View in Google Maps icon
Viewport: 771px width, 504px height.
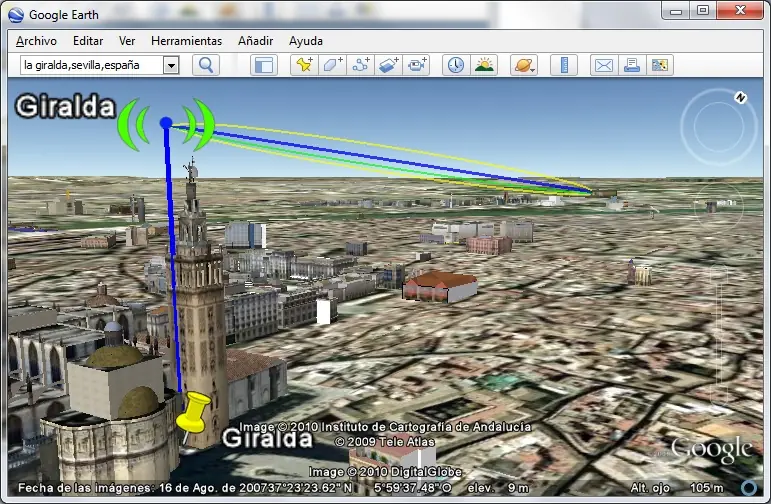coord(660,65)
